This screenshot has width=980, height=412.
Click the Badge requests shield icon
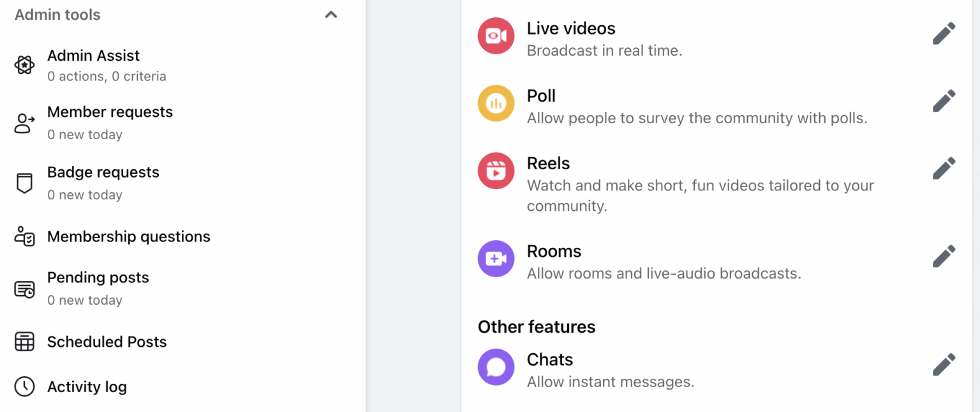click(24, 183)
